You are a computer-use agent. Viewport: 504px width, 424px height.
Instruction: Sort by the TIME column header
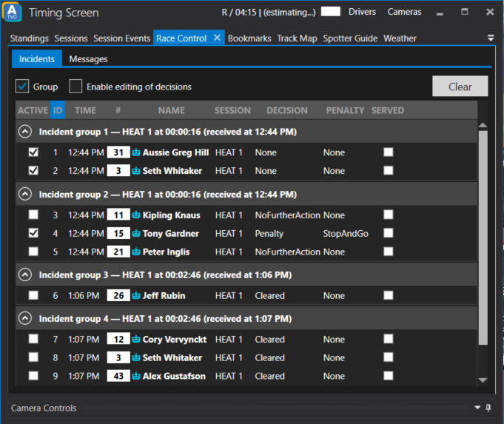tap(86, 110)
